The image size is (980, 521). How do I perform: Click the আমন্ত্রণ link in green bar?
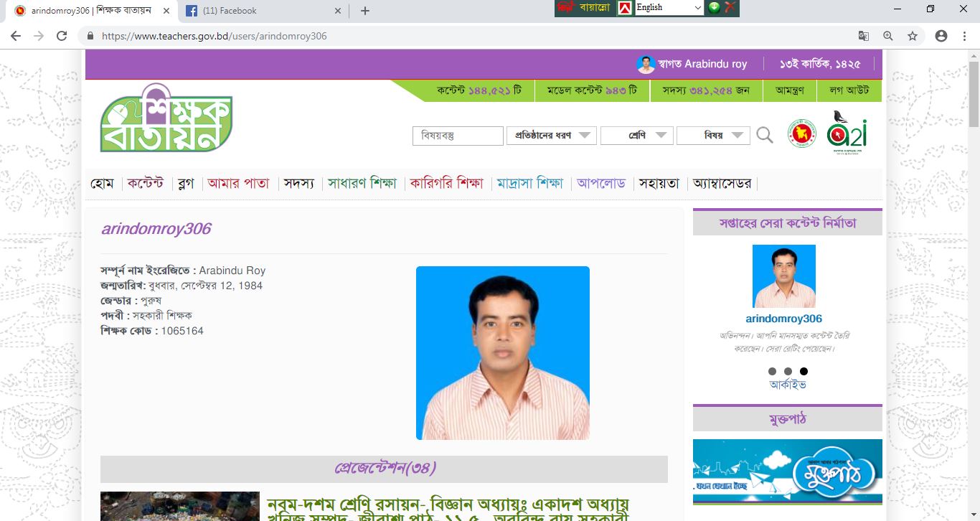point(790,90)
